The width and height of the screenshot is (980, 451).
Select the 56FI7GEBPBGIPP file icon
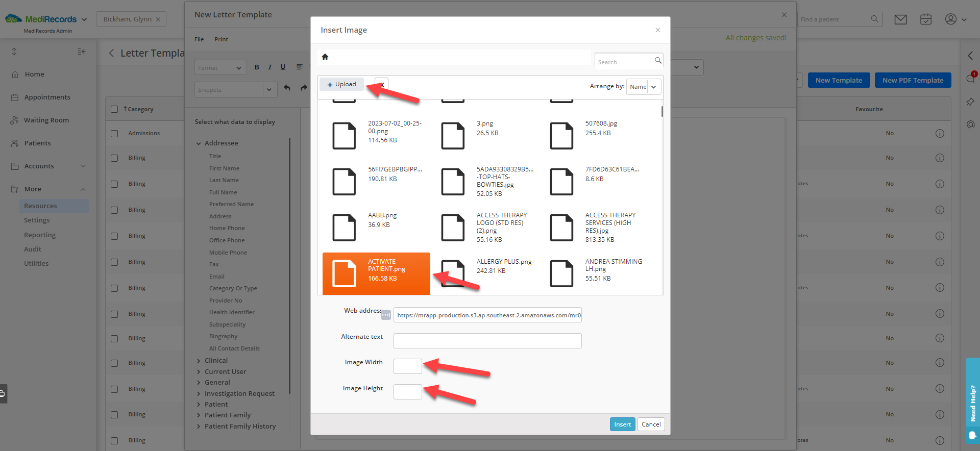(344, 182)
